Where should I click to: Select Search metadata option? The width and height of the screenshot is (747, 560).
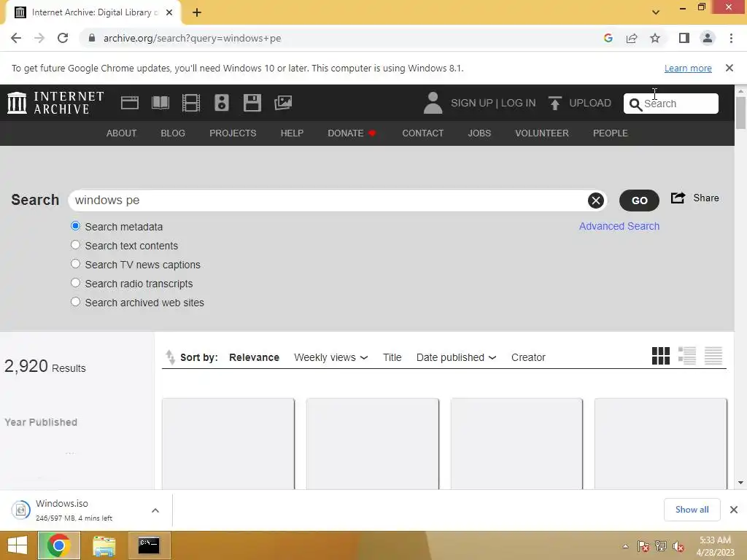[x=75, y=226]
